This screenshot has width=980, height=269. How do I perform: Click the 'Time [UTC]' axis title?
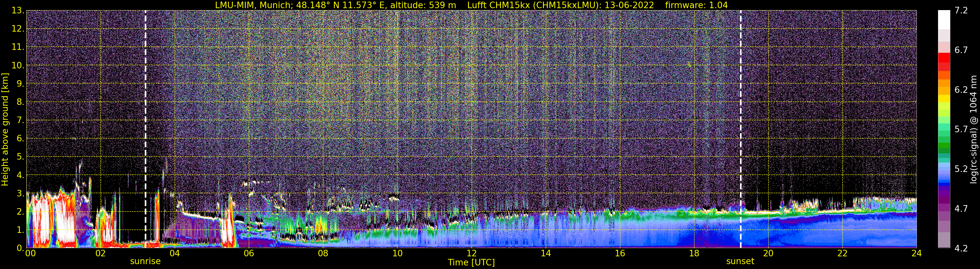471,262
